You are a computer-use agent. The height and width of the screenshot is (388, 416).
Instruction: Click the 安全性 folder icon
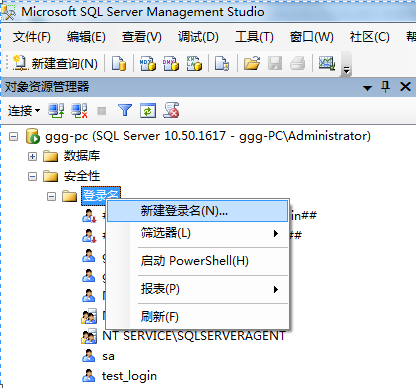(50, 176)
